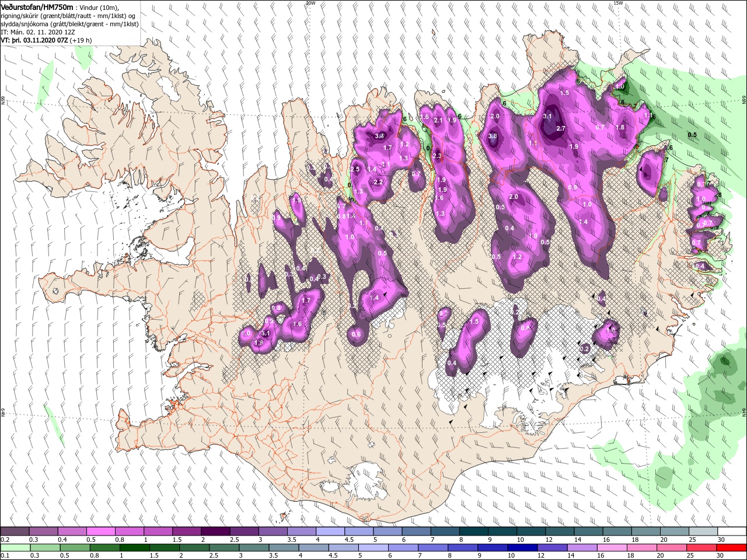Image resolution: width=747 pixels, height=560 pixels.
Task: Select dark teal 8 swatch in upper scale
Action: click(473, 531)
